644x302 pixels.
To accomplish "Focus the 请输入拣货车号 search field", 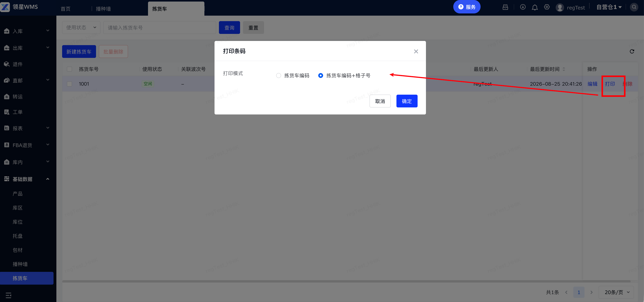I will tap(159, 28).
